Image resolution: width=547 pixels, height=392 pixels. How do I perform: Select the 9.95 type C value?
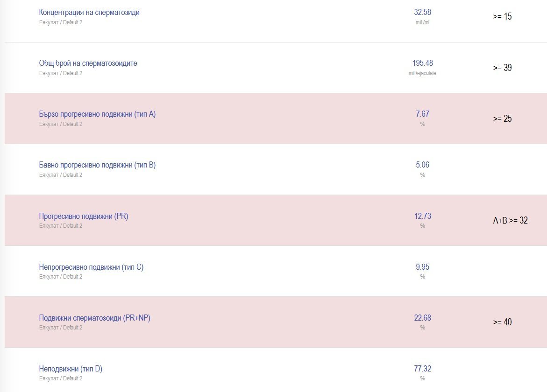click(x=422, y=267)
